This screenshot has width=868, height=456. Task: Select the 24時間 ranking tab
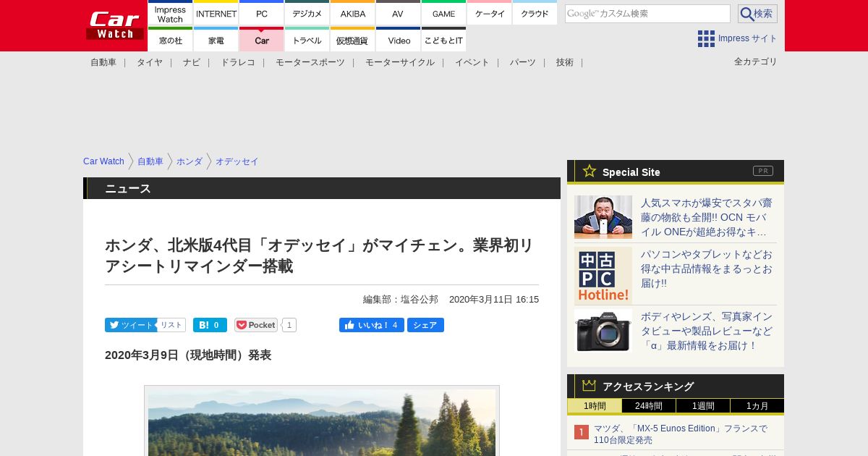click(x=649, y=406)
